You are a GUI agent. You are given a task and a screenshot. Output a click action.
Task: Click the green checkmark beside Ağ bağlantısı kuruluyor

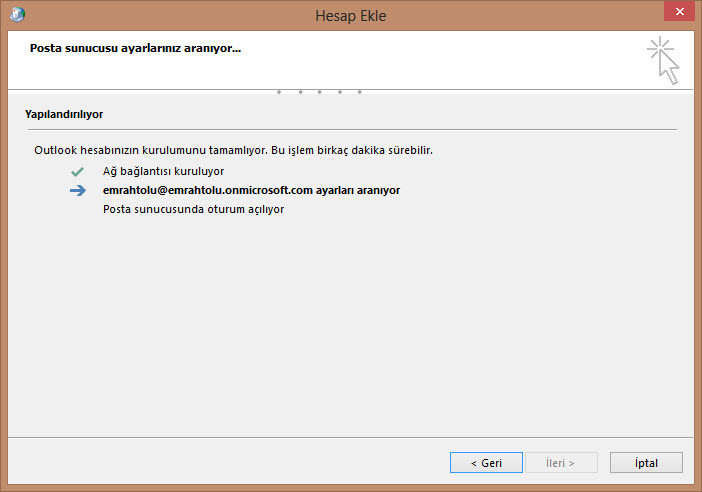[x=77, y=171]
